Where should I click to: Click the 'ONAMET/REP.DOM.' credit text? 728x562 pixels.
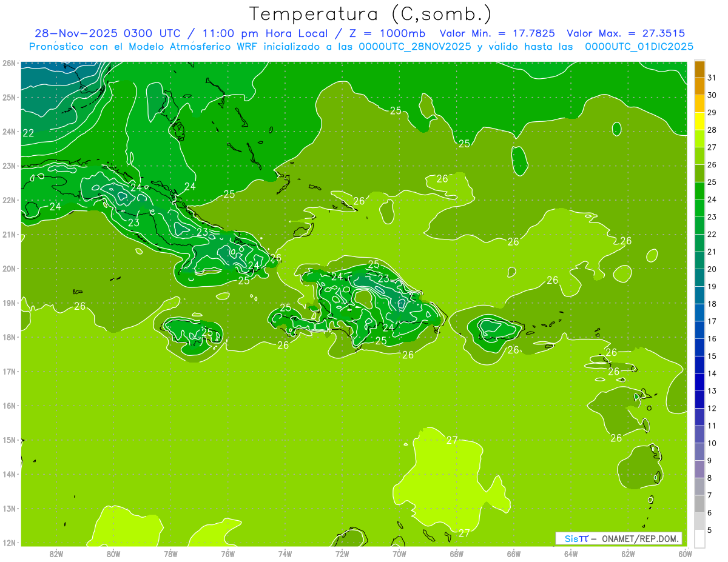641,539
